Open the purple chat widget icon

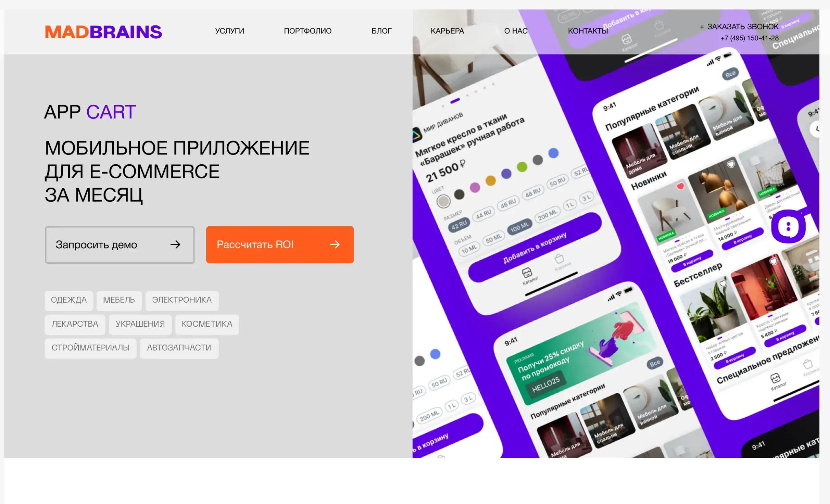(x=788, y=227)
